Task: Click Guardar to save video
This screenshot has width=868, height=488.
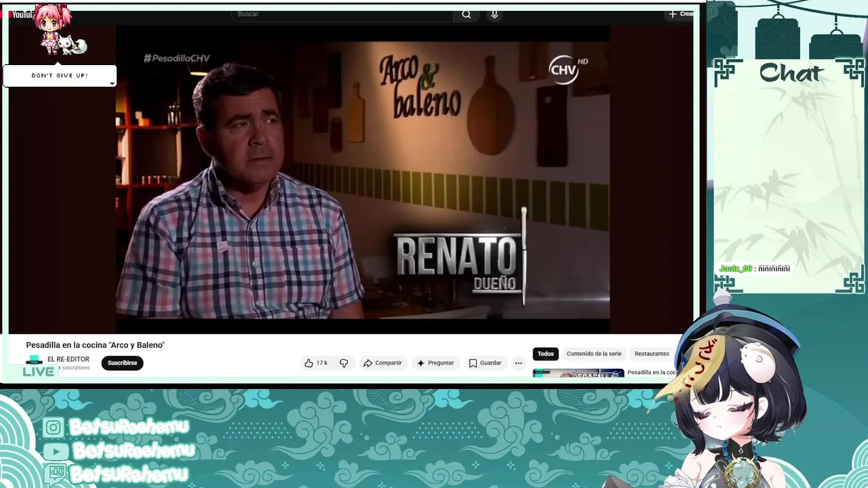Action: click(x=486, y=363)
